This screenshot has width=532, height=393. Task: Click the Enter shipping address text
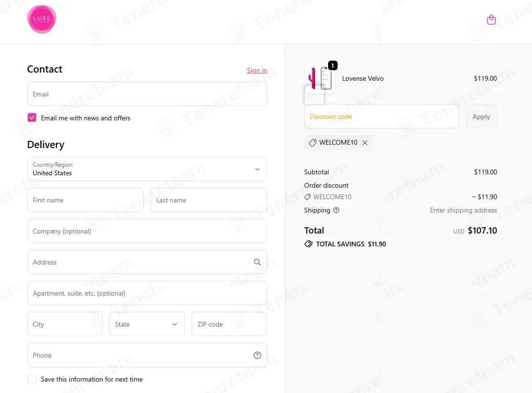[x=463, y=210]
